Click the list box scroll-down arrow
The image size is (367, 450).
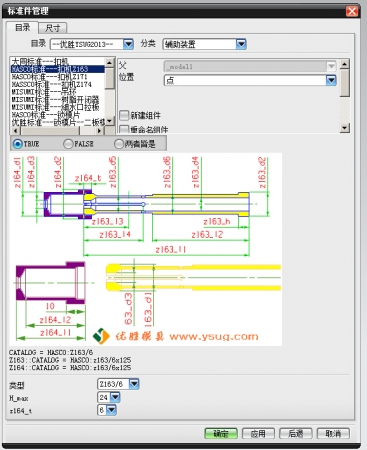[x=109, y=121]
